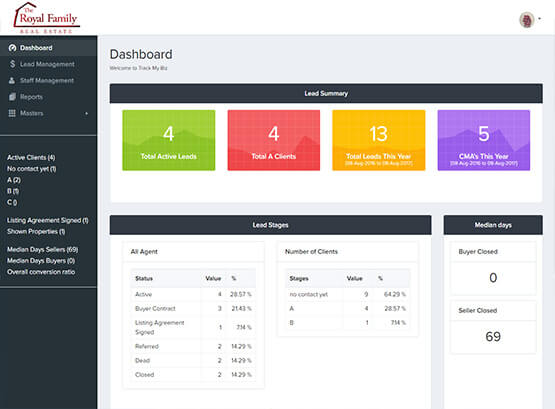Image resolution: width=555 pixels, height=409 pixels.
Task: Click the orange Total Leads This Year card
Action: 379,140
